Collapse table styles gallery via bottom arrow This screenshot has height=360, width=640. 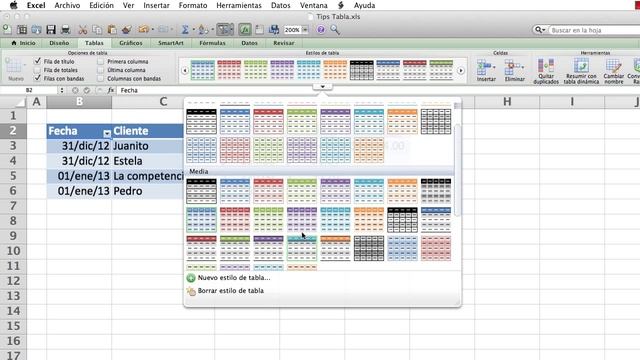tap(322, 87)
